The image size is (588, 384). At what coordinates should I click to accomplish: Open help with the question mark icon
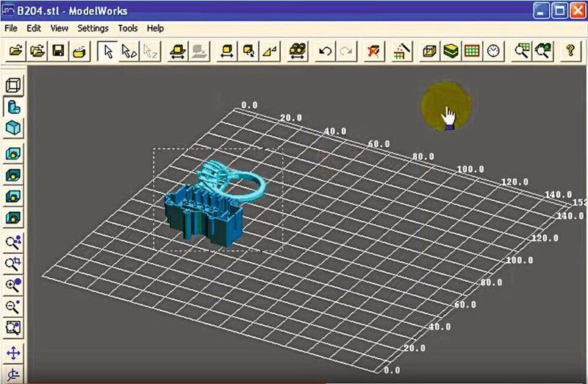coord(570,51)
